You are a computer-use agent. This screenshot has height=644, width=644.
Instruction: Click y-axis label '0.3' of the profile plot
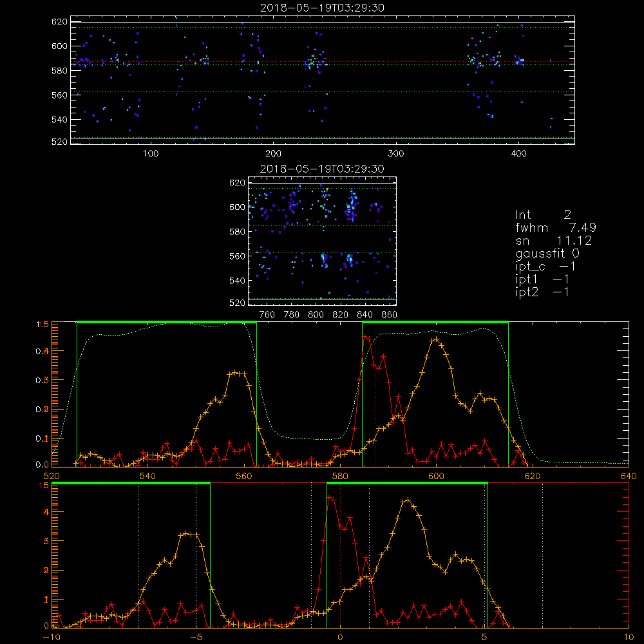[43, 381]
